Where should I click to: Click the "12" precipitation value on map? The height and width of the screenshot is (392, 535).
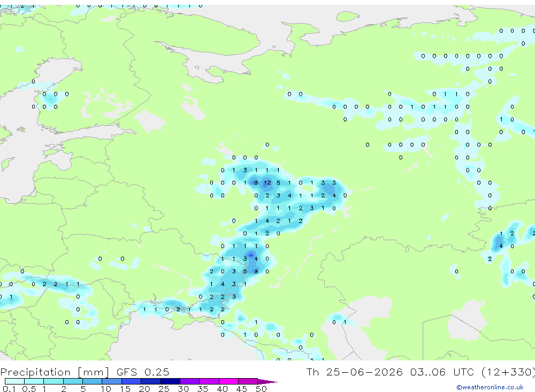pyautogui.click(x=267, y=183)
